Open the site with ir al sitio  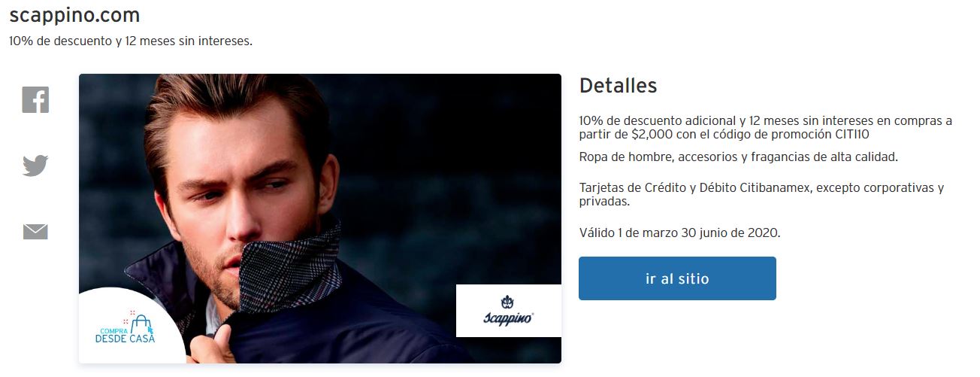677,278
